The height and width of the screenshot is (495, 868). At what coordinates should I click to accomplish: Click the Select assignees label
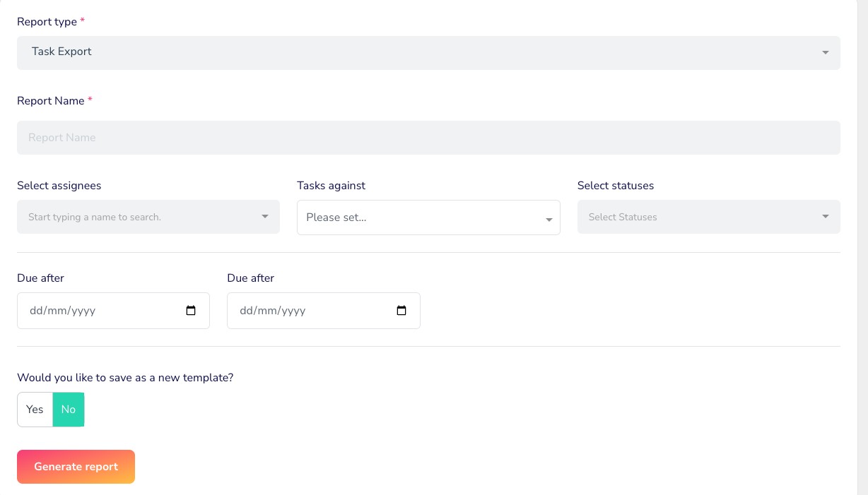[59, 186]
